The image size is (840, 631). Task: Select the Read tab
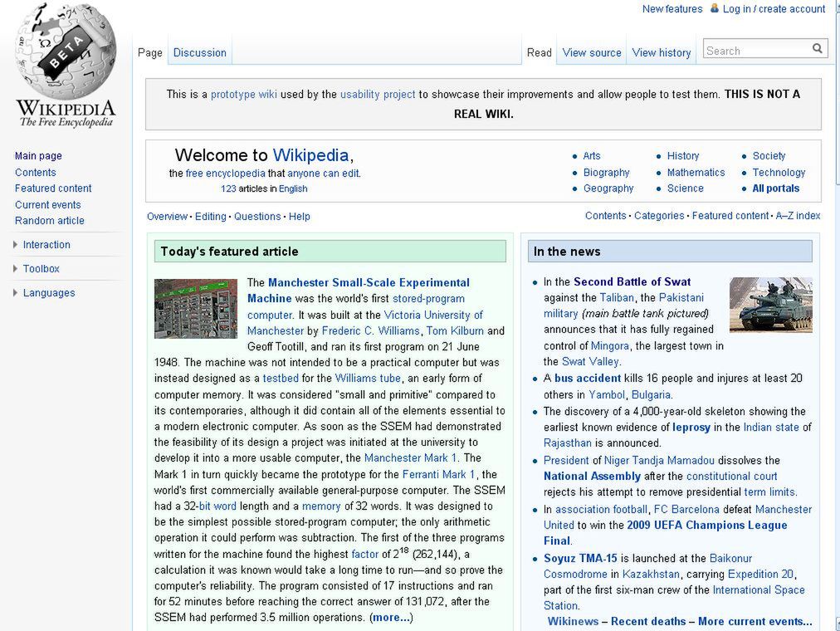539,52
